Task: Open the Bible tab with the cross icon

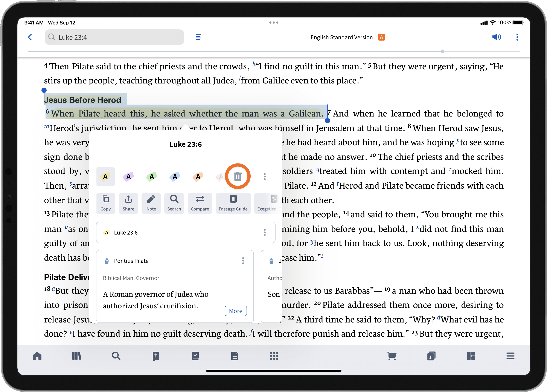Action: coord(155,356)
